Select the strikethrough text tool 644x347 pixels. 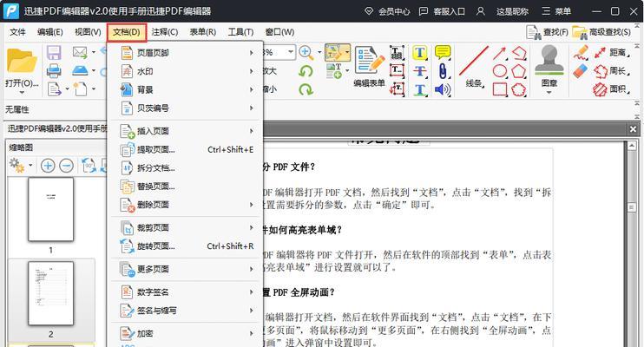[419, 71]
